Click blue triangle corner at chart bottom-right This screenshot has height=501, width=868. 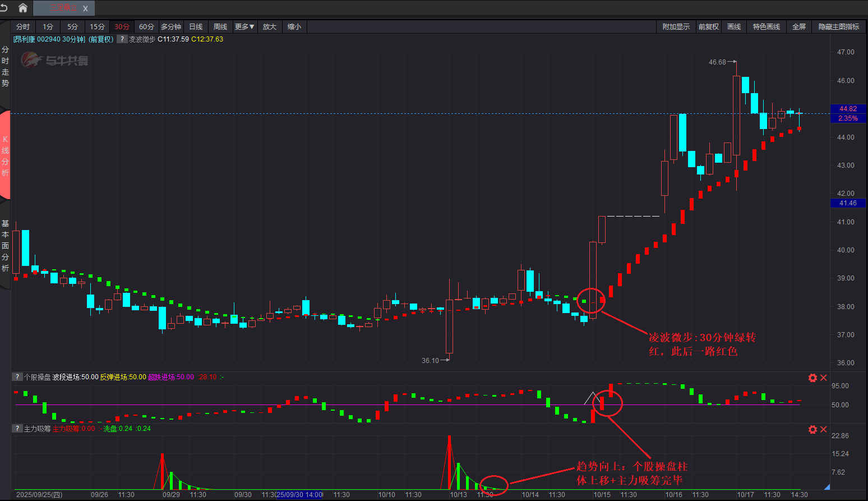coord(827,487)
